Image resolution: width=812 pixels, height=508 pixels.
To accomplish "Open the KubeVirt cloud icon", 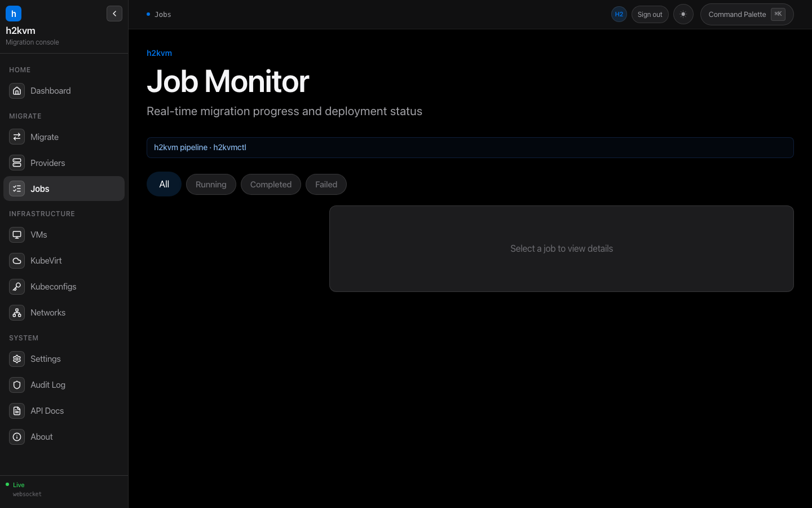I will [x=17, y=261].
